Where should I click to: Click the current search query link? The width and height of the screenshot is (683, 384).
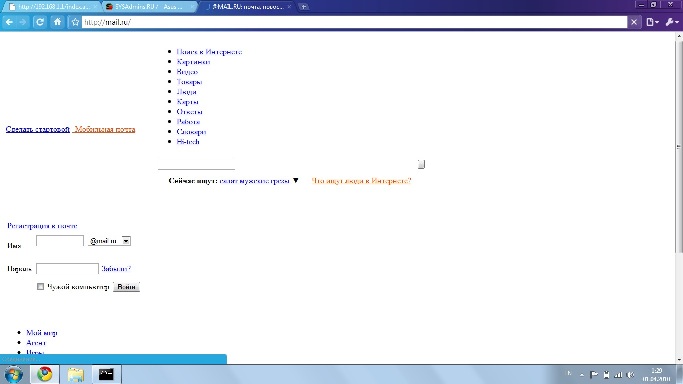254,181
